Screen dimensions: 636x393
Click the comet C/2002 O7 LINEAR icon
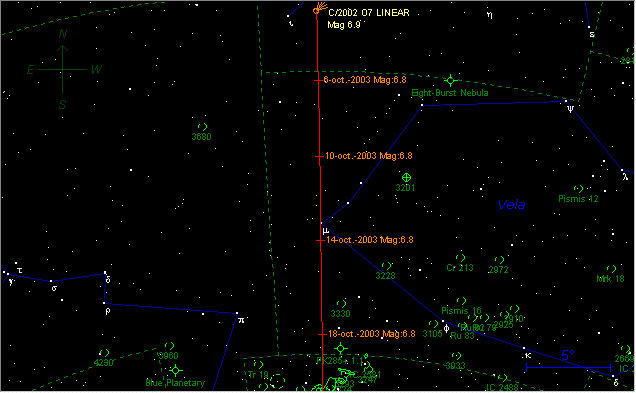click(x=320, y=9)
